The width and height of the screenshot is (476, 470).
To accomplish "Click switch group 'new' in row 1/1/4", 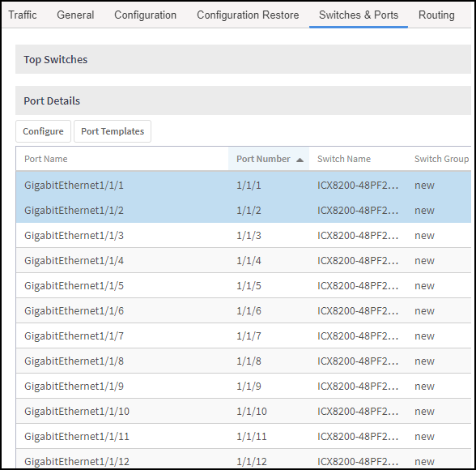I will click(x=424, y=261).
